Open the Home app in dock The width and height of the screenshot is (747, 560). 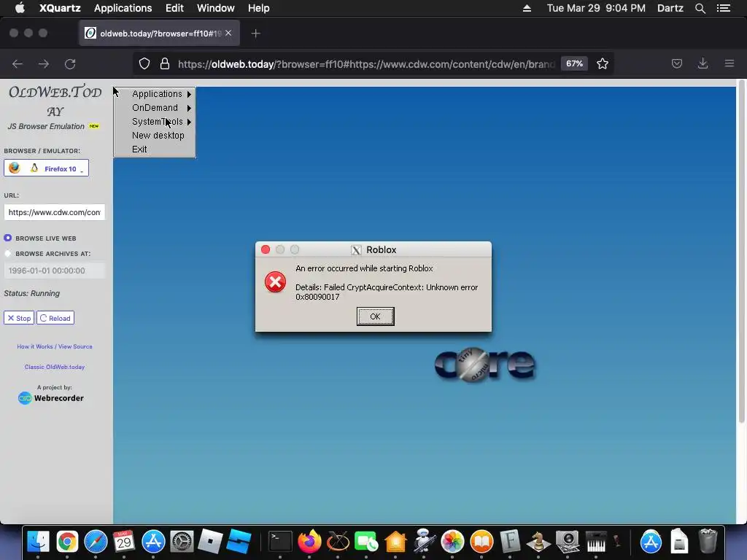(x=395, y=542)
